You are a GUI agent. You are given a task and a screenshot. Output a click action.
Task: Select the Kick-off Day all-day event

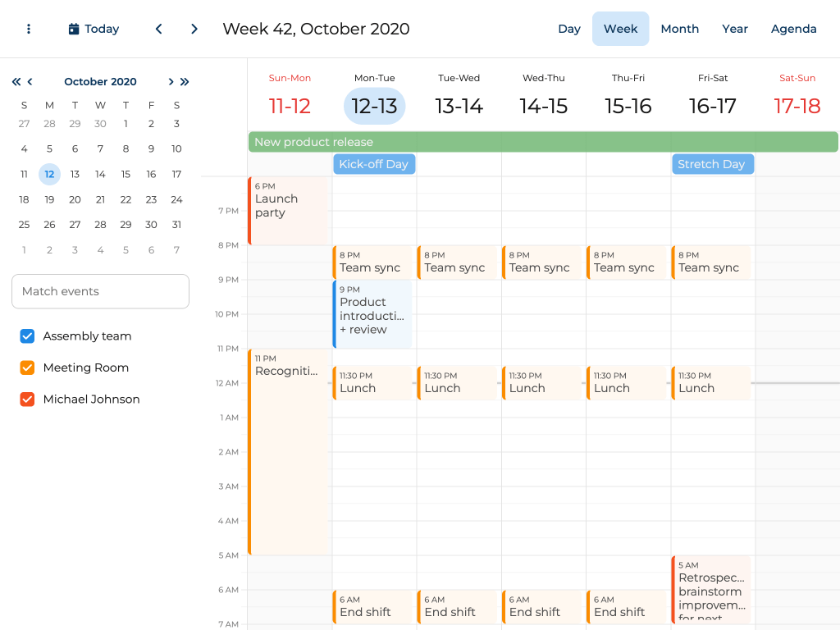pyautogui.click(x=374, y=164)
